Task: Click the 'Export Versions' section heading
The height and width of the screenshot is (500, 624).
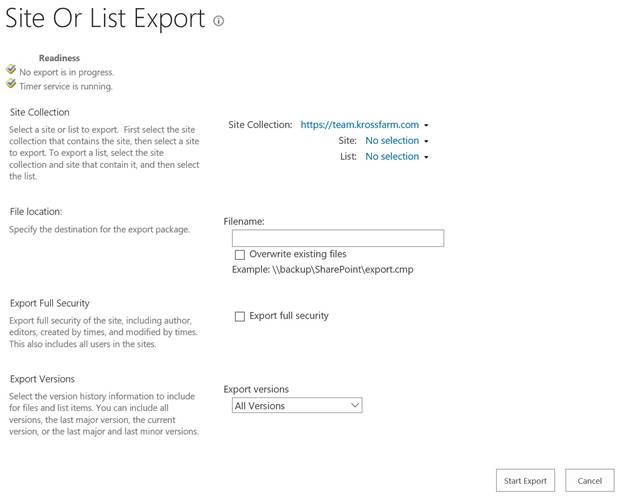Action: click(42, 379)
